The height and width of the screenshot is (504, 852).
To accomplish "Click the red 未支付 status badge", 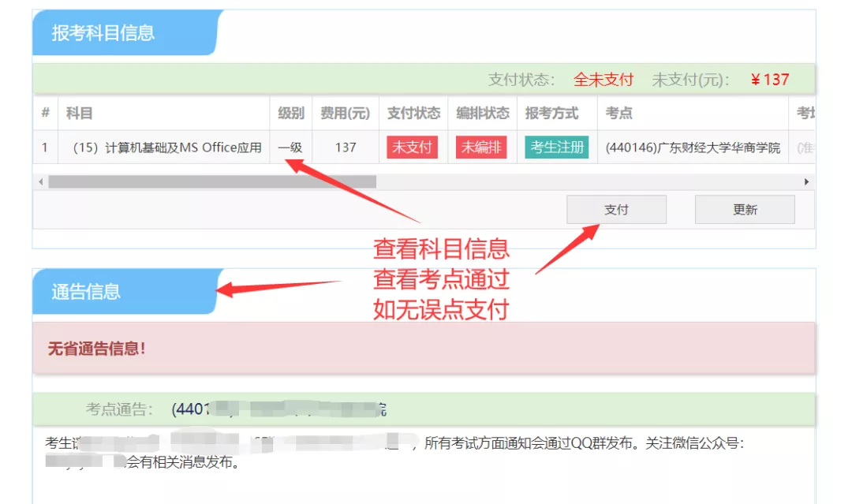I will (413, 147).
